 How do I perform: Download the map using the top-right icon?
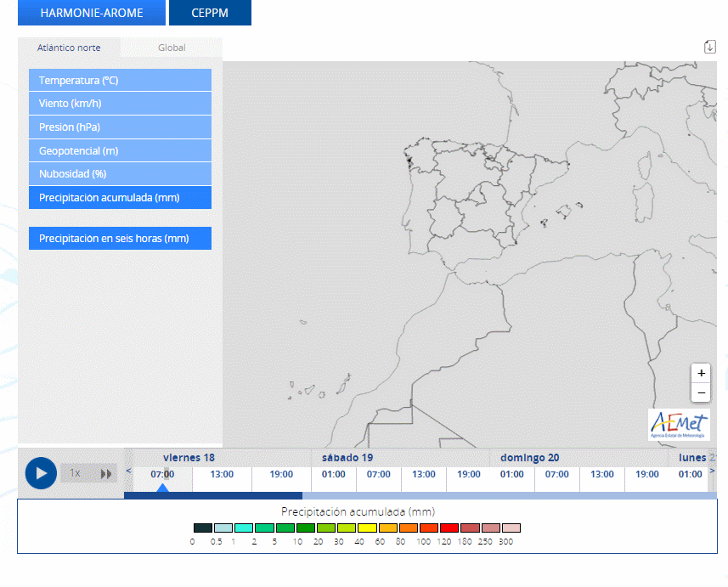pyautogui.click(x=710, y=47)
